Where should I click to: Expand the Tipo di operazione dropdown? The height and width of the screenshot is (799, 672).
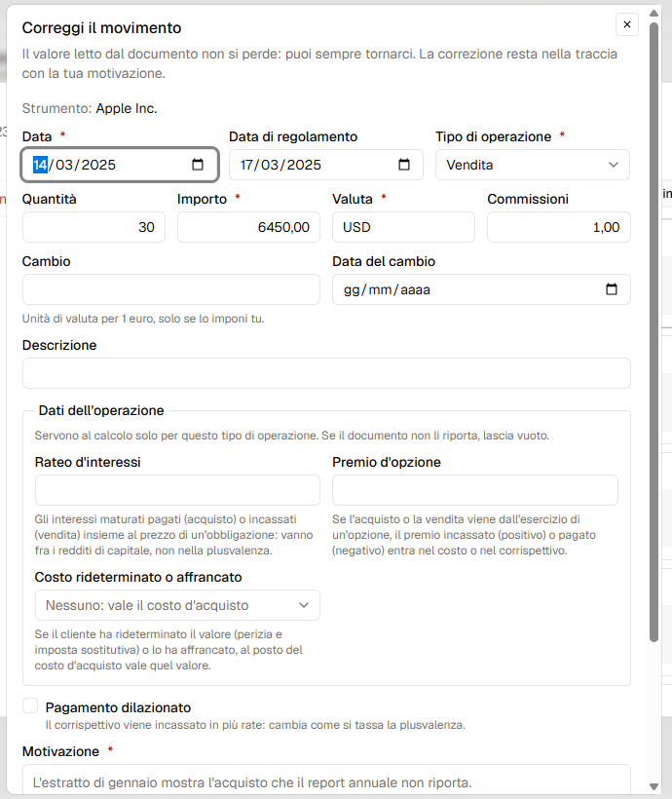tap(533, 165)
